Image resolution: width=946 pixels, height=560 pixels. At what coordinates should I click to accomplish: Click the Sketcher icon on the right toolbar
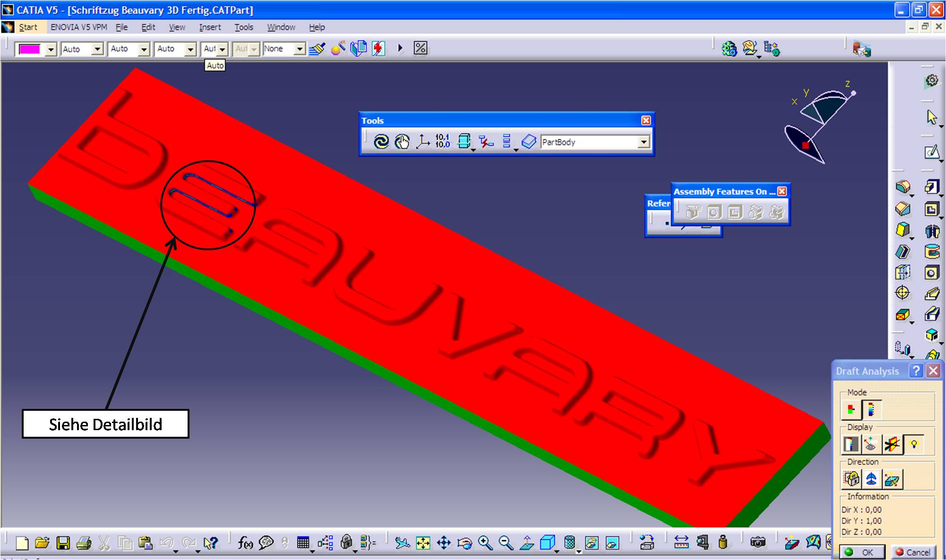coord(932,152)
